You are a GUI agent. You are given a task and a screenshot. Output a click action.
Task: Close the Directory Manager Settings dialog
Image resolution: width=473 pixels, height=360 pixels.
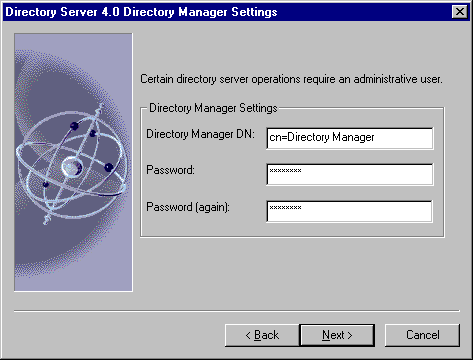click(460, 12)
